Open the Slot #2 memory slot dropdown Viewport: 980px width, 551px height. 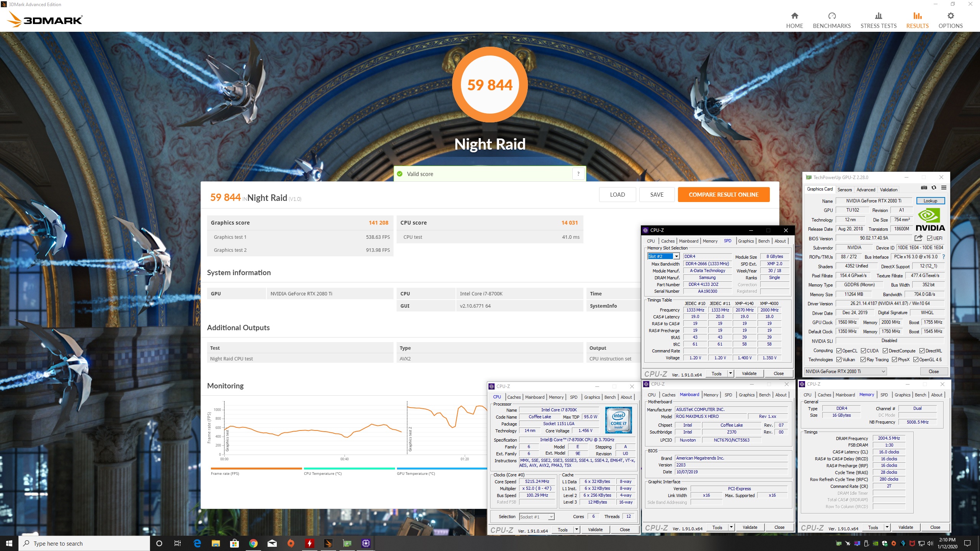tap(663, 256)
